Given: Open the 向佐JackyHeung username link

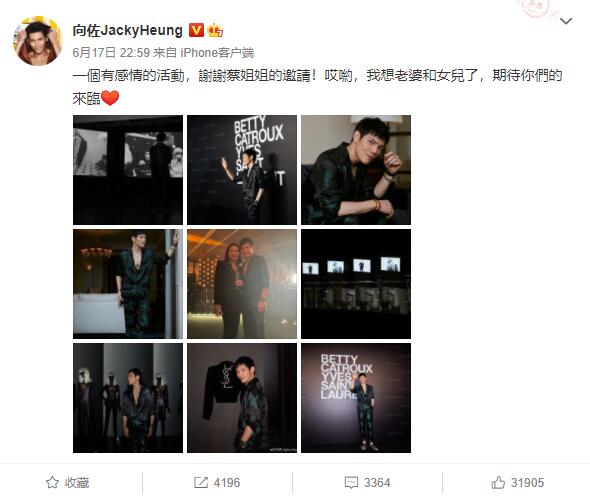Looking at the screenshot, I should pyautogui.click(x=128, y=30).
